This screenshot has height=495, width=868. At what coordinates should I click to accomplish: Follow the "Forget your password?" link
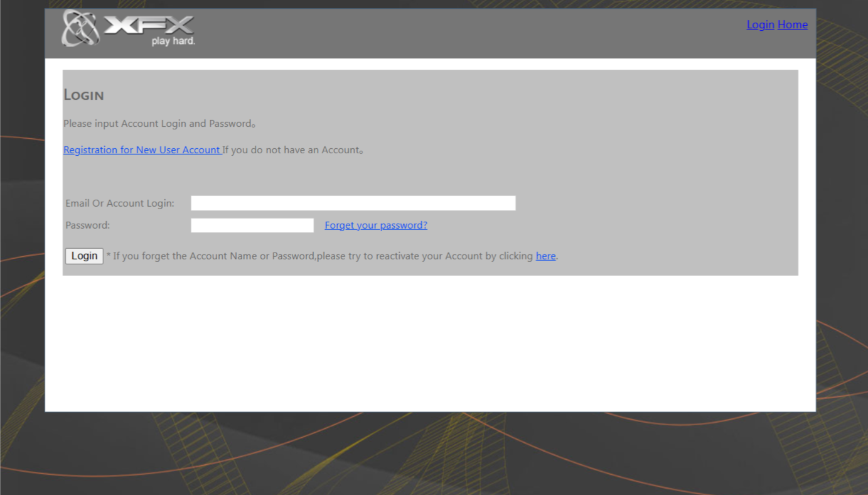[x=375, y=226]
